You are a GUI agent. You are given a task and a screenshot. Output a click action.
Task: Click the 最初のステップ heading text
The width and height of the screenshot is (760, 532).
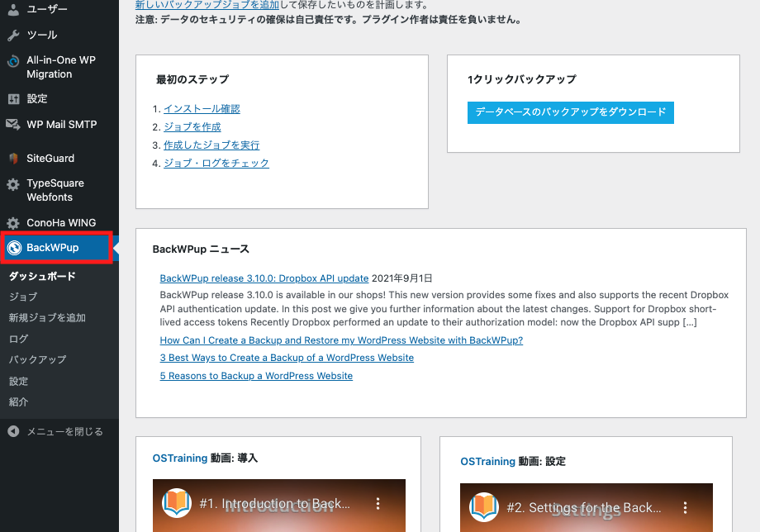[x=192, y=79]
